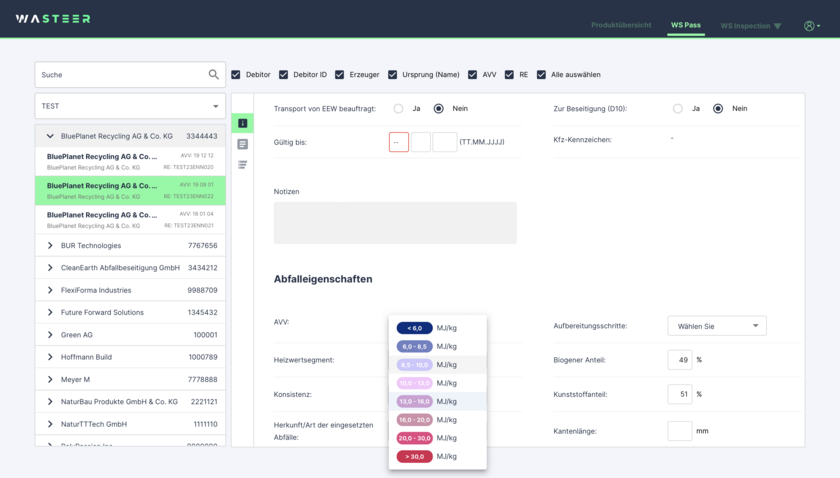
Task: Expand the Meyer M group
Action: pyautogui.click(x=50, y=379)
